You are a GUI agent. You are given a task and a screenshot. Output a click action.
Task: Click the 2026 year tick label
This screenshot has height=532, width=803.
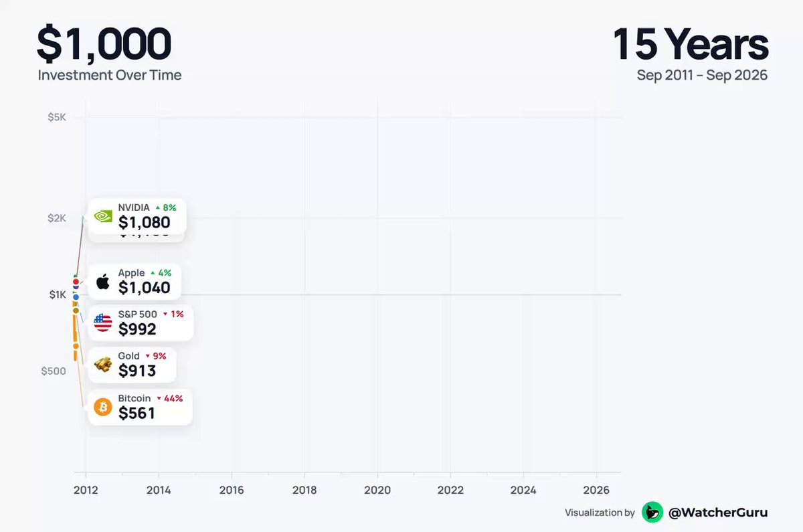[x=596, y=490]
